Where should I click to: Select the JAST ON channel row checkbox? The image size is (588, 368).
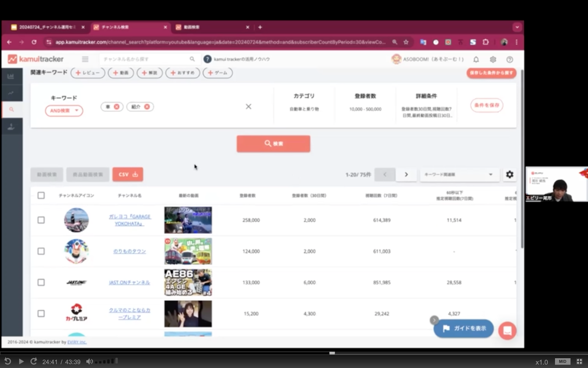point(41,282)
